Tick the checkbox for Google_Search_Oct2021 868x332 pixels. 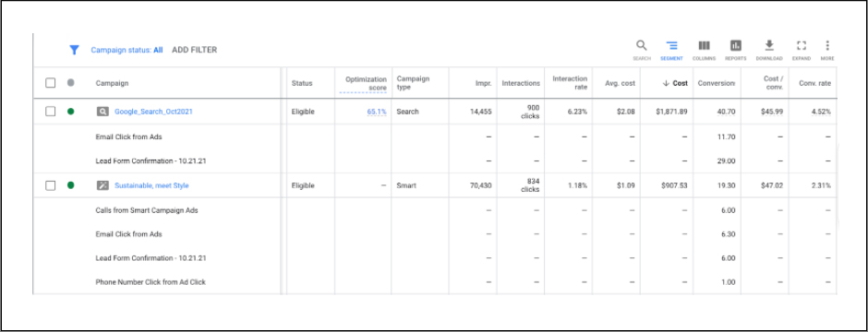[51, 112]
